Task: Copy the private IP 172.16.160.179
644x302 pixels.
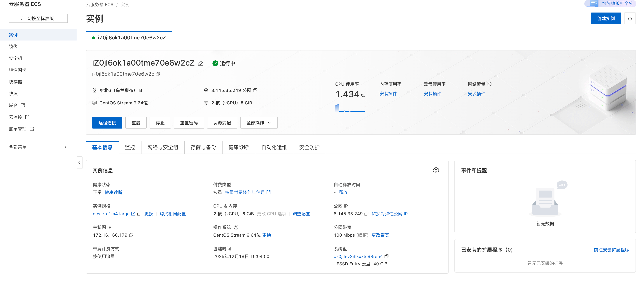Action: (x=131, y=235)
